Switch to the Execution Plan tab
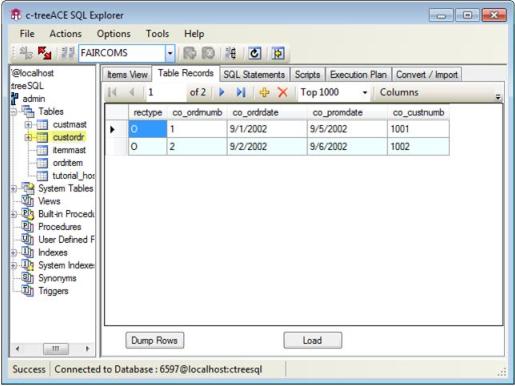This screenshot has width=515, height=386. point(358,74)
